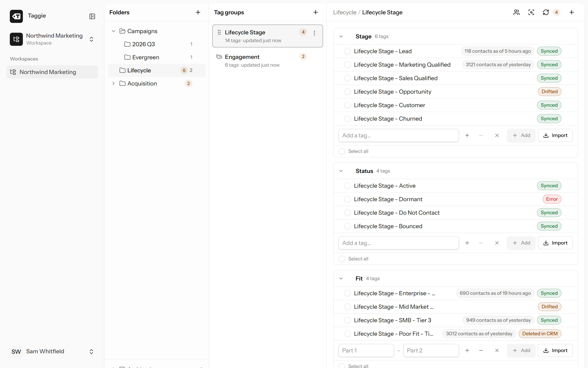This screenshot has height=368, width=588.
Task: Open the Sam Whitfield user menu
Action: pyautogui.click(x=52, y=351)
